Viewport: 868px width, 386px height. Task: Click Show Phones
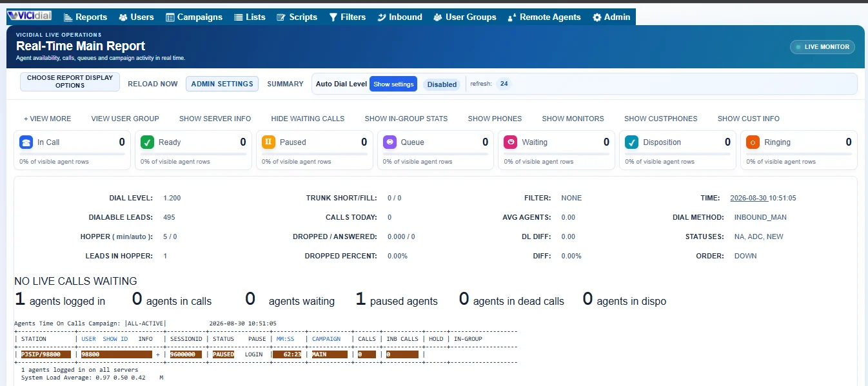495,119
